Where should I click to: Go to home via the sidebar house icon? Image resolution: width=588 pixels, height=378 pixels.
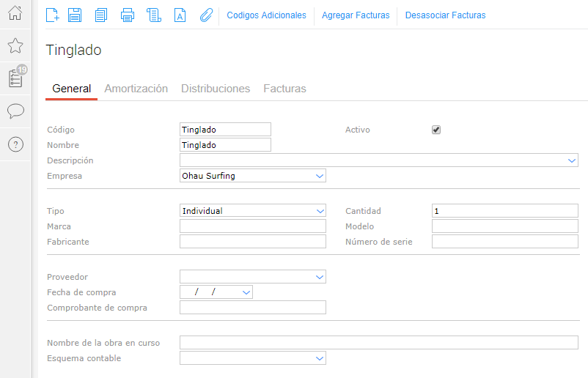[15, 13]
